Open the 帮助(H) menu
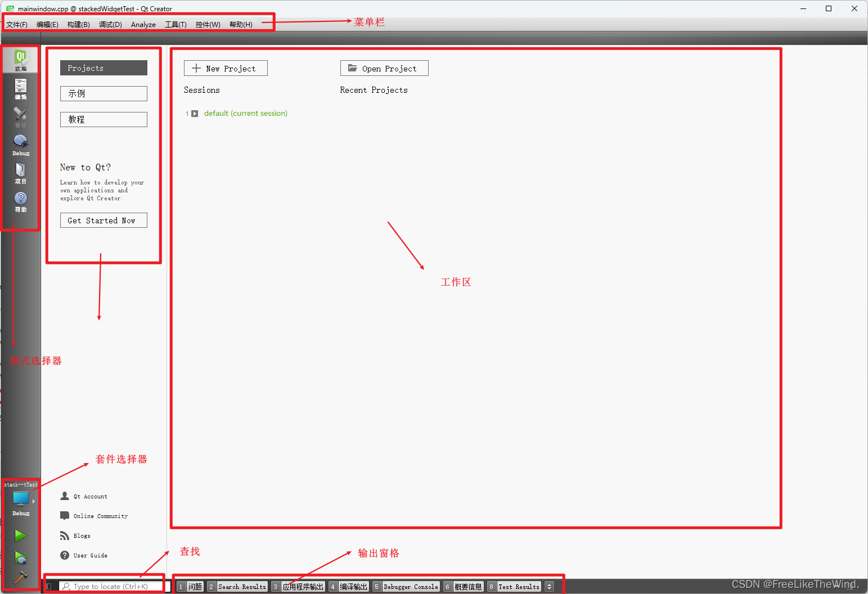The height and width of the screenshot is (594, 868). (x=241, y=25)
